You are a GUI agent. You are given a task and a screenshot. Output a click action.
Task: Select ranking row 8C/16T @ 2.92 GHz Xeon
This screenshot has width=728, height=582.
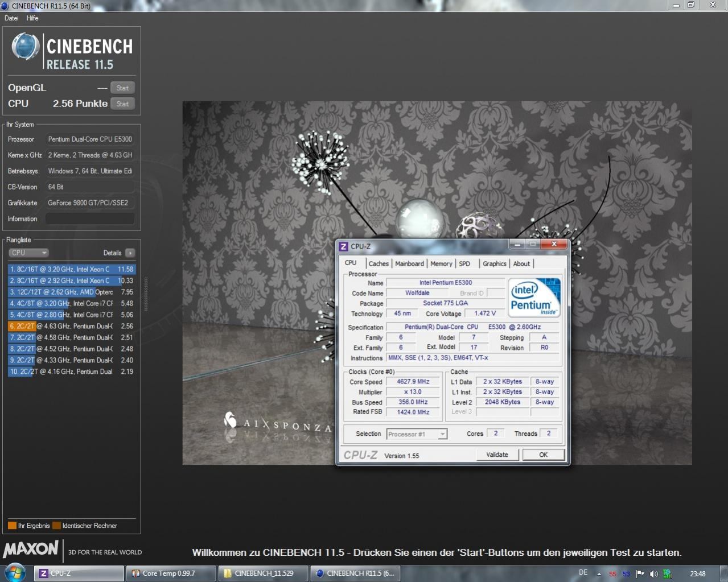pyautogui.click(x=72, y=280)
